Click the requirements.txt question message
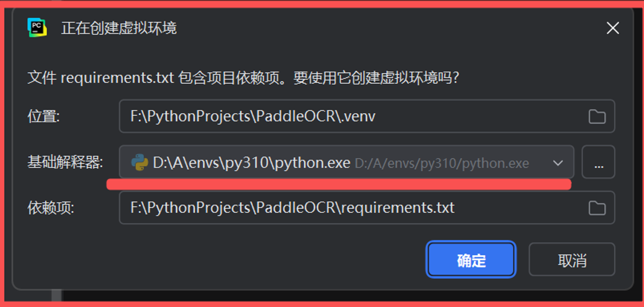Image resolution: width=644 pixels, height=307 pixels. tap(243, 78)
